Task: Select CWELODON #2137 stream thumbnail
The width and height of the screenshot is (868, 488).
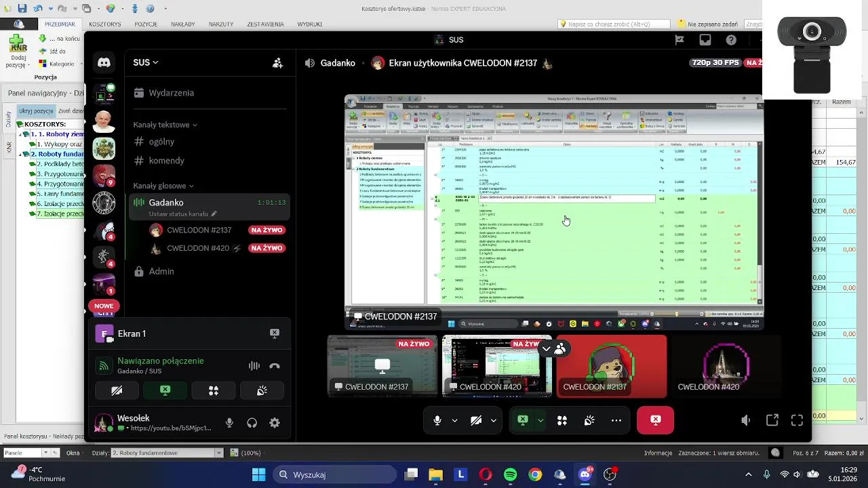Action: (x=382, y=366)
